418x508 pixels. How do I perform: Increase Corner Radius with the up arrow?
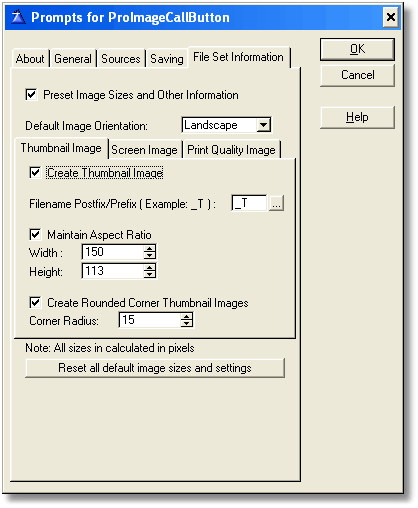tap(187, 316)
